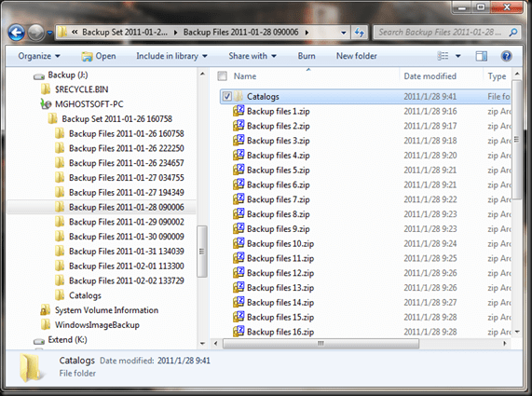Select Backup files 1.zip icon
532x396 pixels.
[239, 111]
